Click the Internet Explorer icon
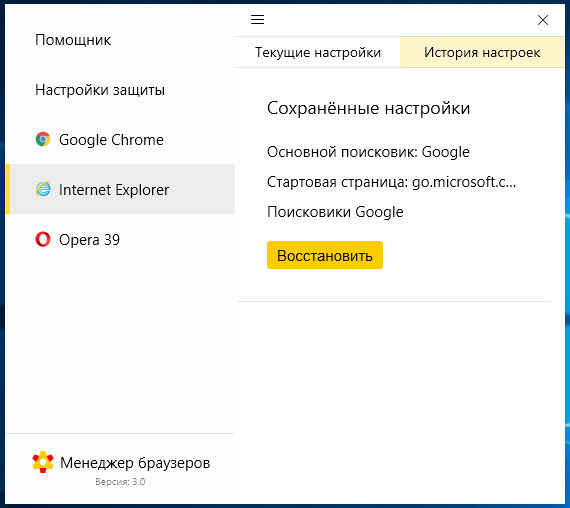570x508 pixels. coord(43,189)
